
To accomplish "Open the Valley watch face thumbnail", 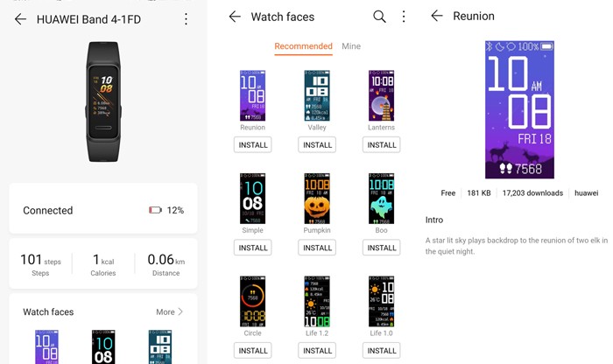I will [x=317, y=95].
